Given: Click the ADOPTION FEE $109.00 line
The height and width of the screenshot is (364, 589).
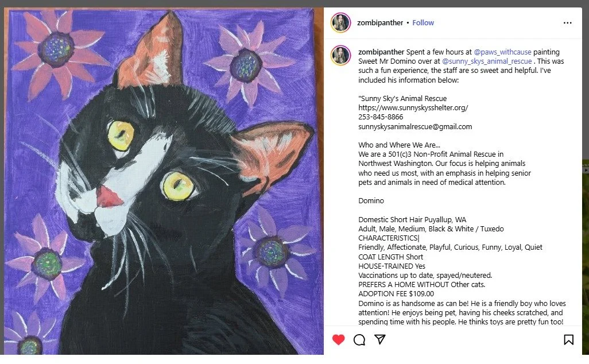Looking at the screenshot, I should tap(396, 294).
